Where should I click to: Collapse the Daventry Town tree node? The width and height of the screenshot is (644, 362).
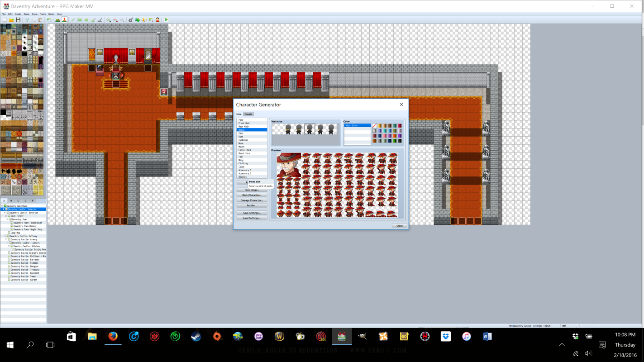(x=8, y=219)
